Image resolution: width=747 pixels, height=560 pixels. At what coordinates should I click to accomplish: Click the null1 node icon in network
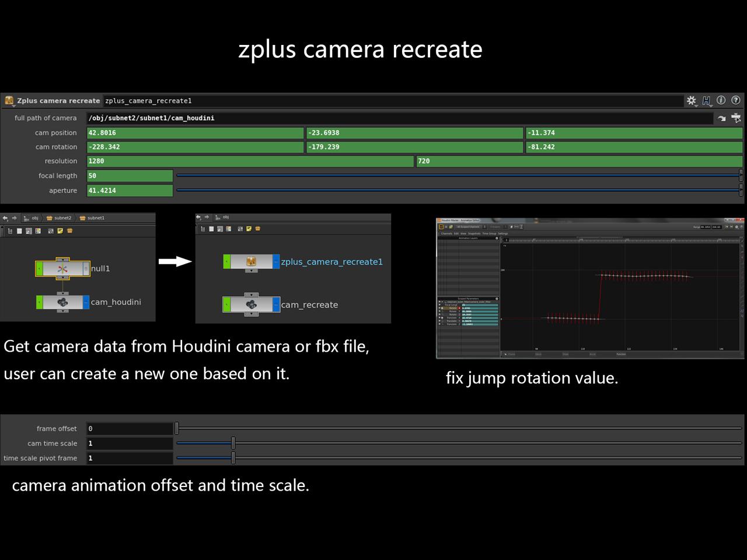[x=62, y=268]
